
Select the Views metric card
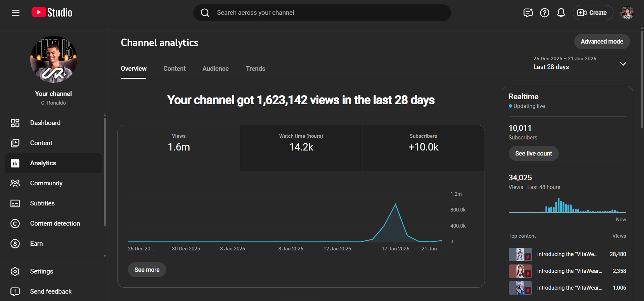tap(179, 147)
